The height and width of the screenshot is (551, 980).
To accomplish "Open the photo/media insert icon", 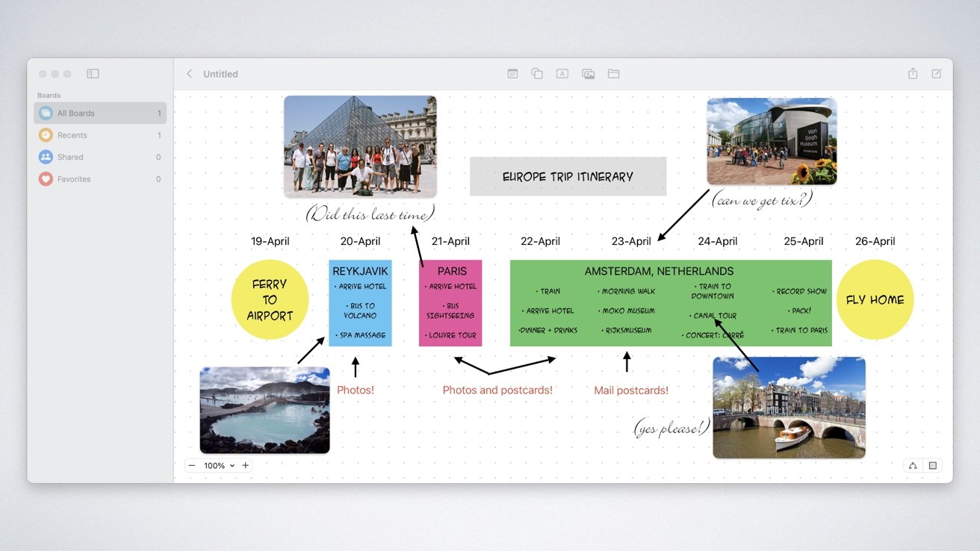I will pyautogui.click(x=588, y=74).
